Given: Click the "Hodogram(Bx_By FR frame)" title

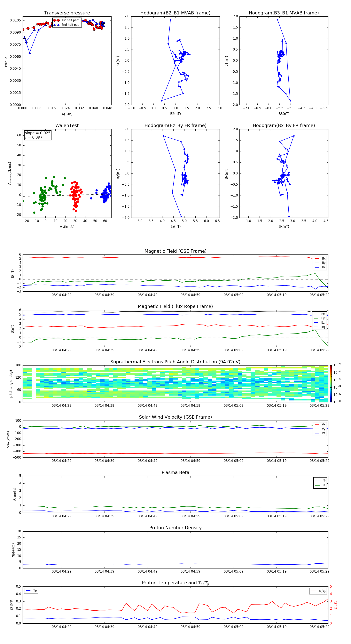Looking at the screenshot, I should coord(284,125).
